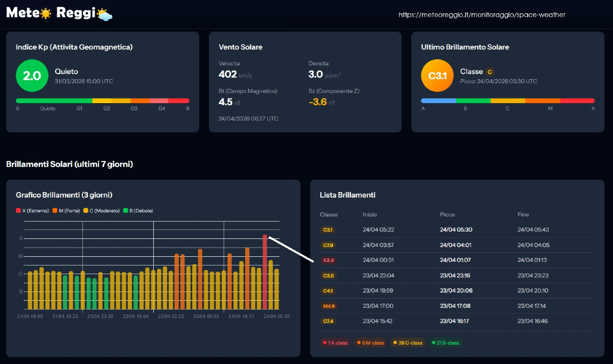Toggle X (Estremo) series in chart legend

point(32,210)
